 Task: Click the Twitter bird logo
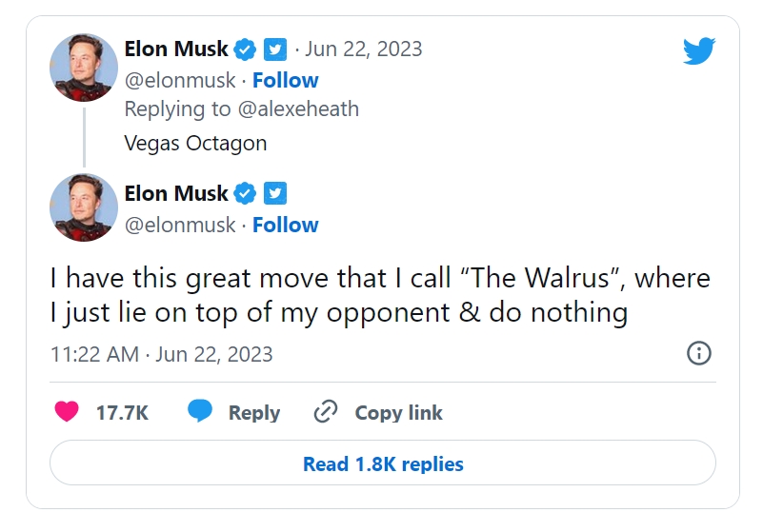click(698, 50)
